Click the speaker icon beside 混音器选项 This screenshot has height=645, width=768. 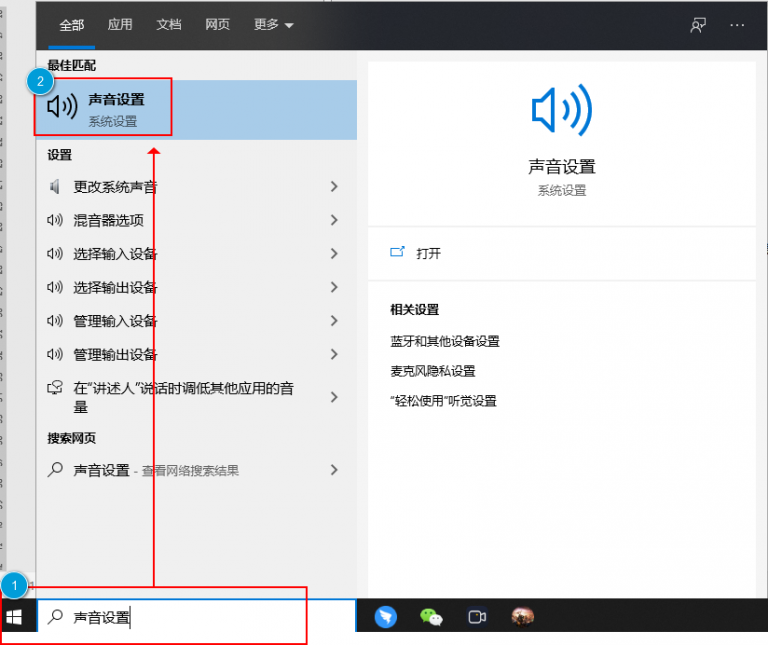tap(55, 220)
